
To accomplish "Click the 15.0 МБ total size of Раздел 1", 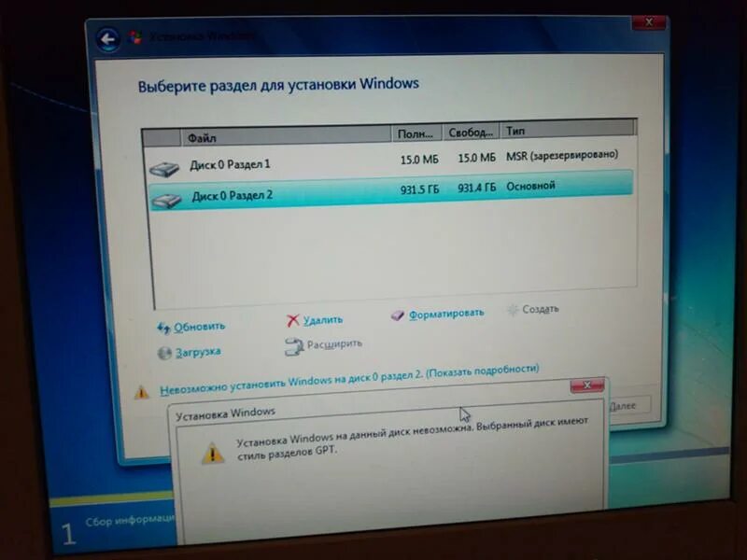I will point(419,160).
